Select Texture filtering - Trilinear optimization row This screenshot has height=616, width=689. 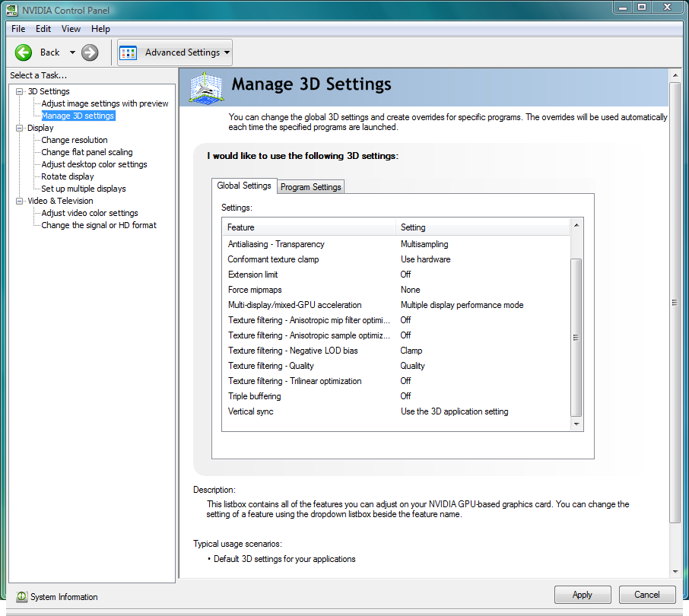[x=396, y=381]
